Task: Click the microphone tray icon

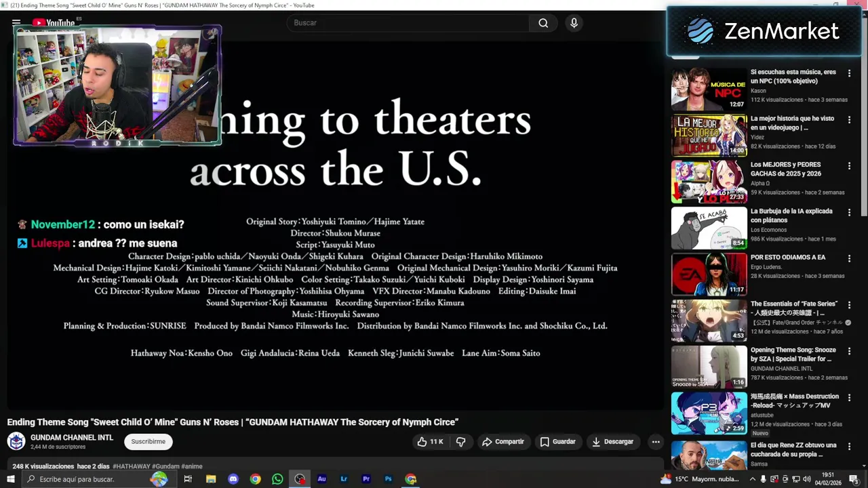Action: pos(764,479)
